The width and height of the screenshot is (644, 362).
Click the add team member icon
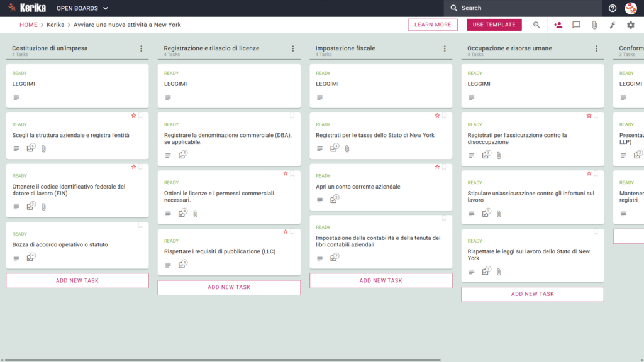(558, 25)
